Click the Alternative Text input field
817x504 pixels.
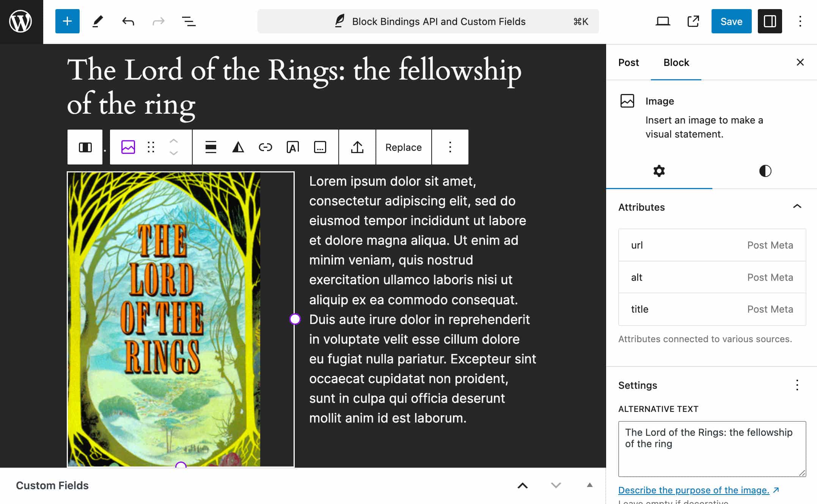coord(712,449)
